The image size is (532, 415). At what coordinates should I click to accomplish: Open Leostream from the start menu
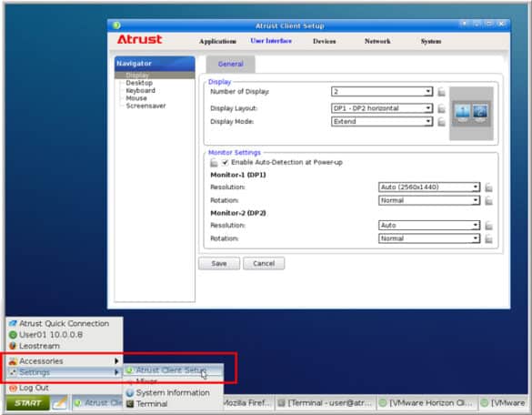pyautogui.click(x=64, y=346)
